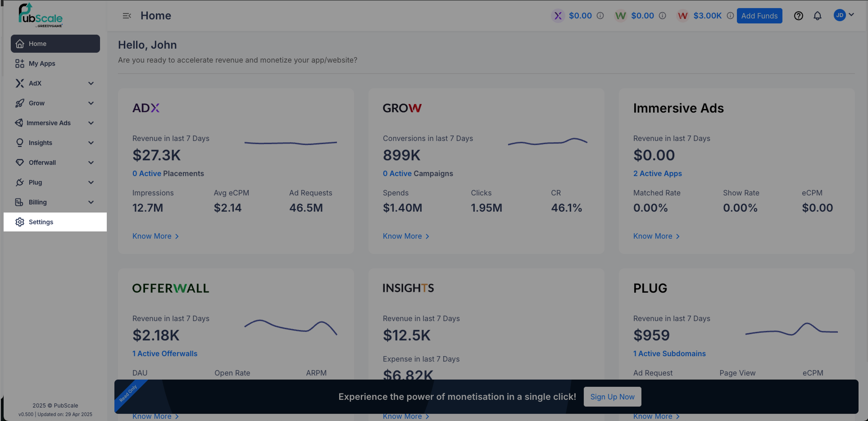Click the info icon beside $3.00K balance
Image resolution: width=868 pixels, height=421 pixels.
point(730,16)
